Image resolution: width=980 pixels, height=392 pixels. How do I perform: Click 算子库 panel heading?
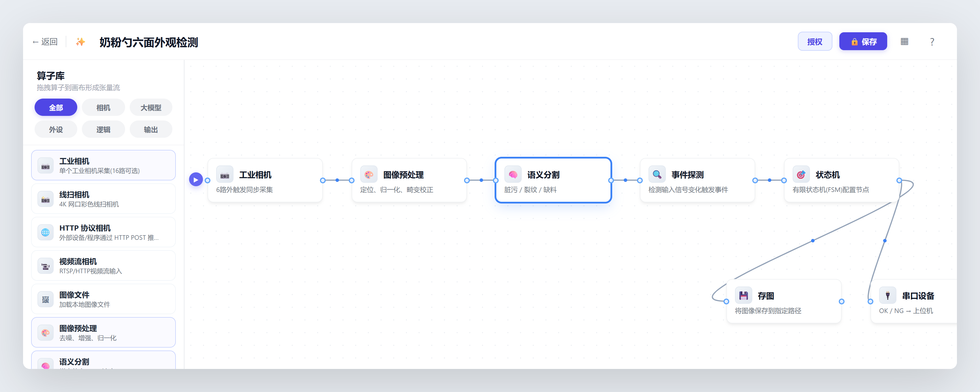click(x=51, y=75)
